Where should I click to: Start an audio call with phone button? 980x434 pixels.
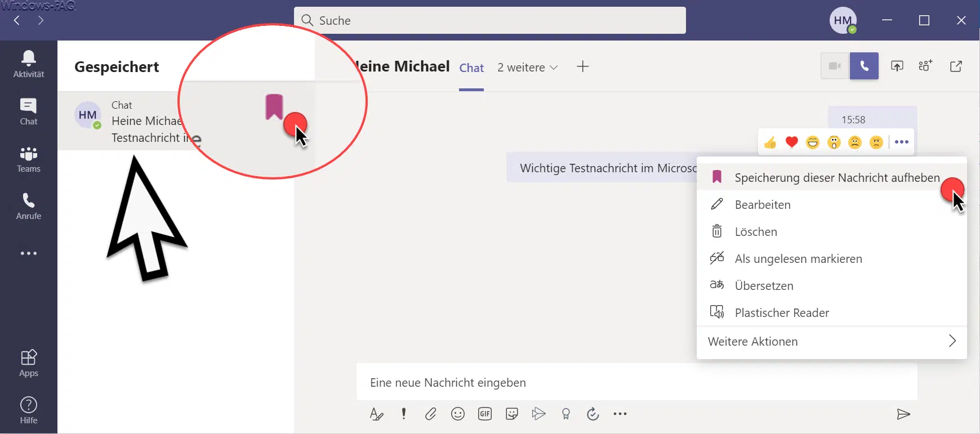tap(864, 66)
